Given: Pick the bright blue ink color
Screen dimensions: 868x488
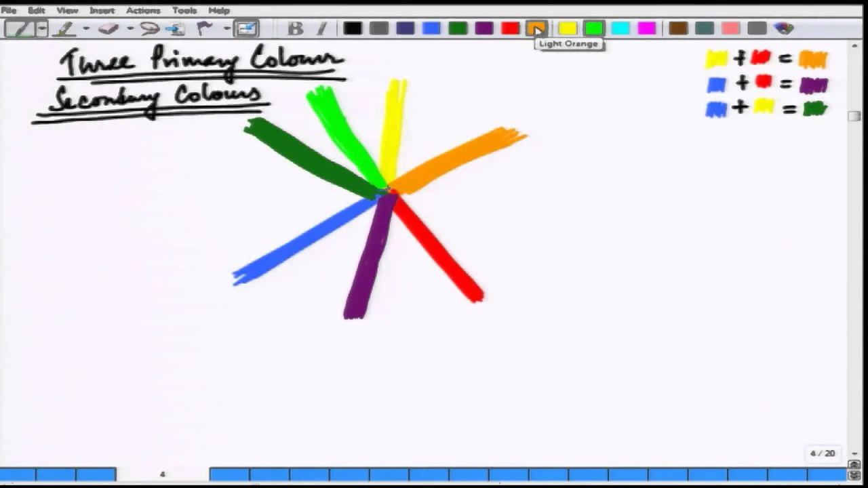Looking at the screenshot, I should coord(431,28).
